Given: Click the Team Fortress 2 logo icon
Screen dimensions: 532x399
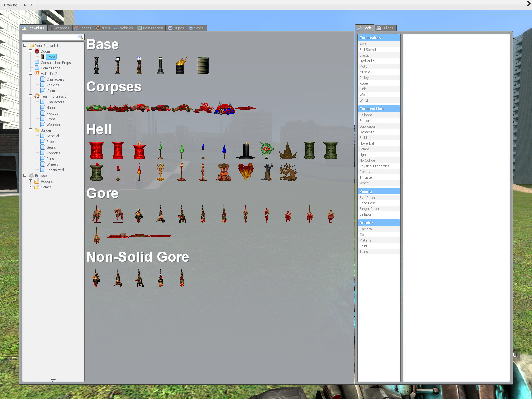Looking at the screenshot, I should click(37, 96).
